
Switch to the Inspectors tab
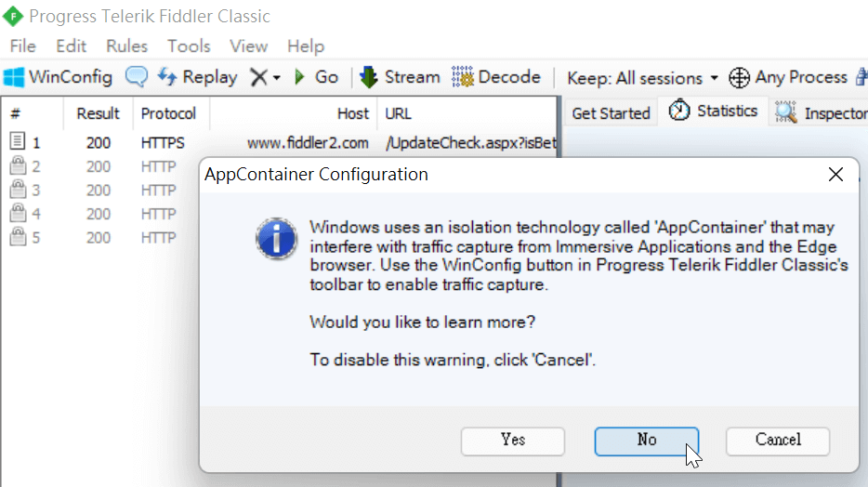click(821, 112)
